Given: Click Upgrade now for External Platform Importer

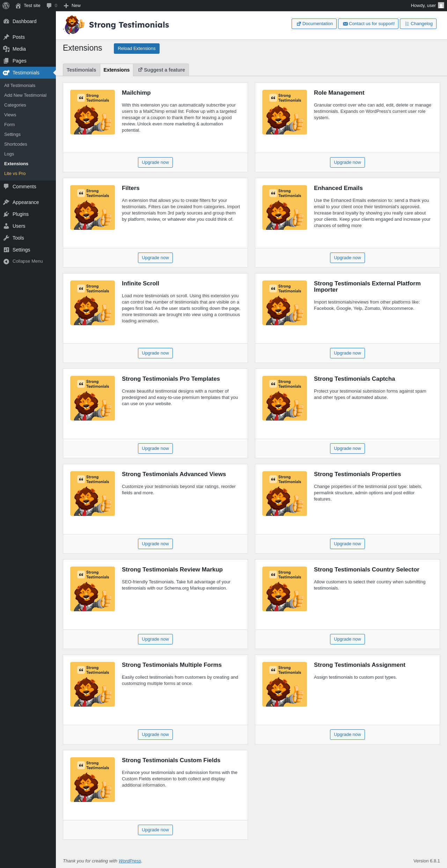Looking at the screenshot, I should pos(347,353).
